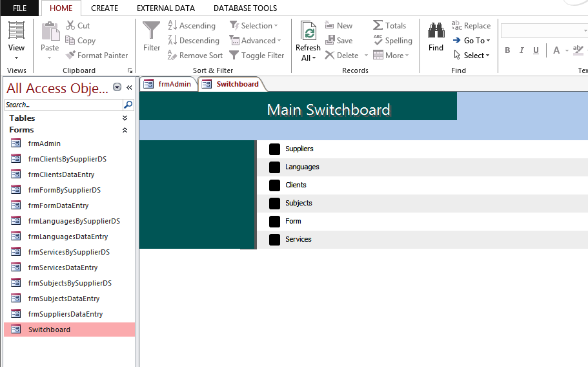Click Remove Sort
The image size is (588, 367).
[x=195, y=56]
